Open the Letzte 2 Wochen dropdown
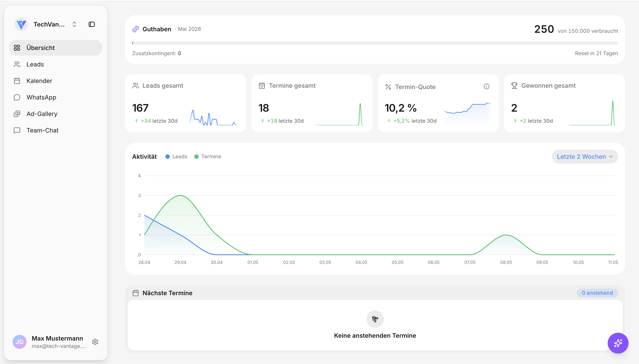The image size is (639, 364). point(585,157)
